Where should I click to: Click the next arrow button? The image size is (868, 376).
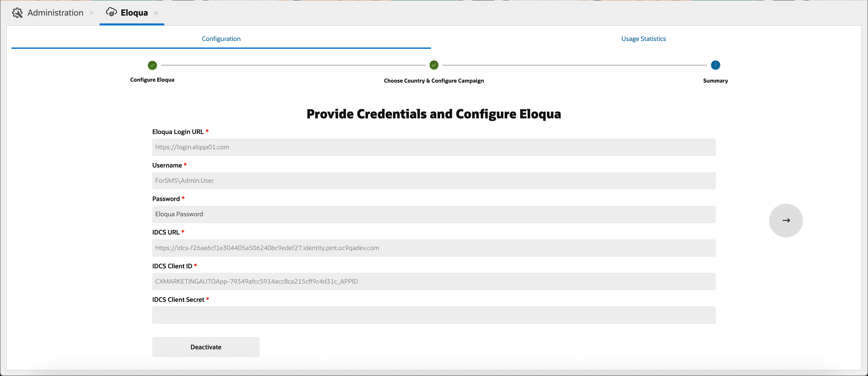(x=785, y=220)
